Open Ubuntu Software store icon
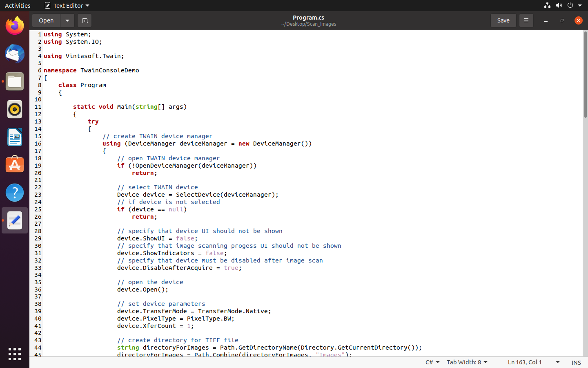 point(15,165)
